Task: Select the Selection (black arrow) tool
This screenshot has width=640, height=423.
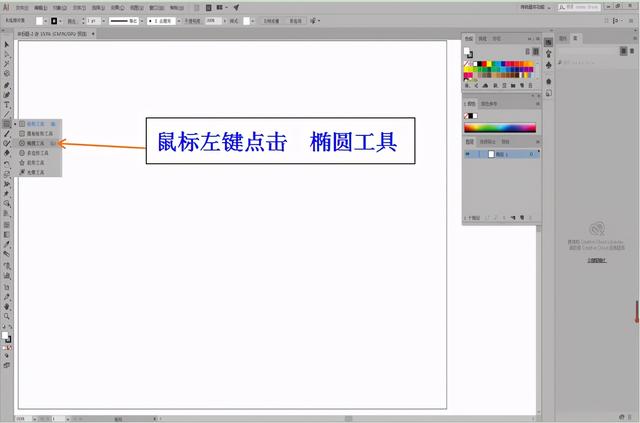Action: (7, 45)
